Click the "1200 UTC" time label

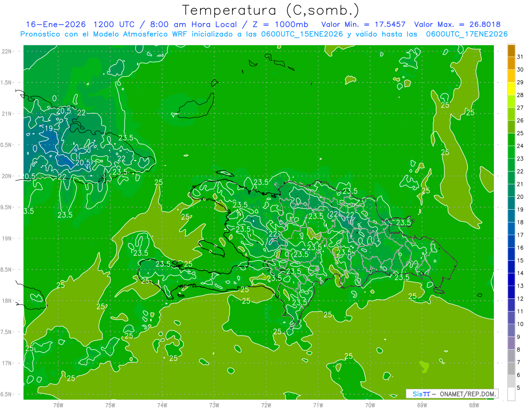(114, 24)
